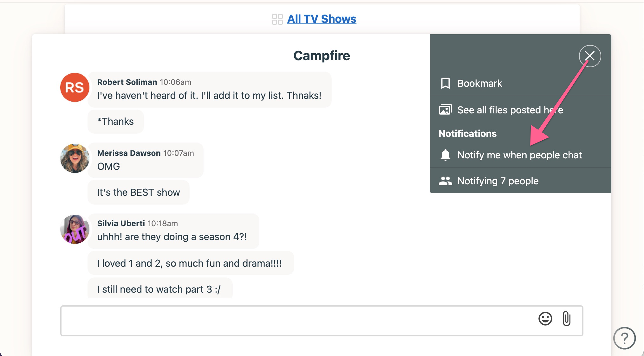The height and width of the screenshot is (356, 644).
Task: Open the All TV Shows link
Action: (322, 19)
